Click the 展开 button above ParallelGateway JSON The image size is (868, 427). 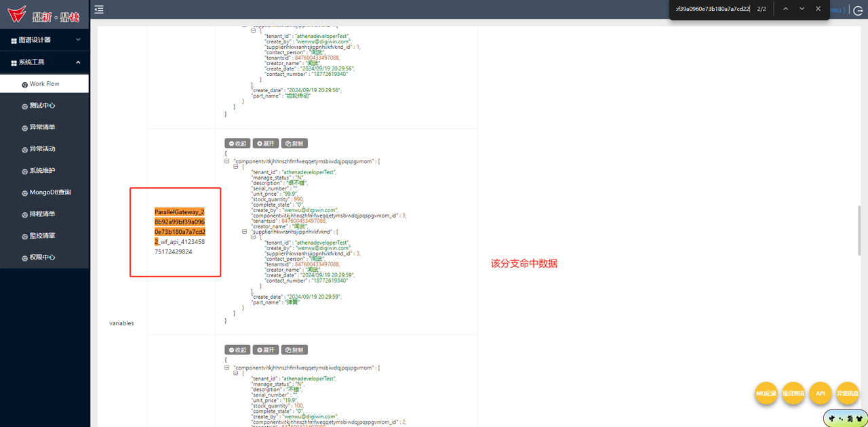[x=265, y=144]
